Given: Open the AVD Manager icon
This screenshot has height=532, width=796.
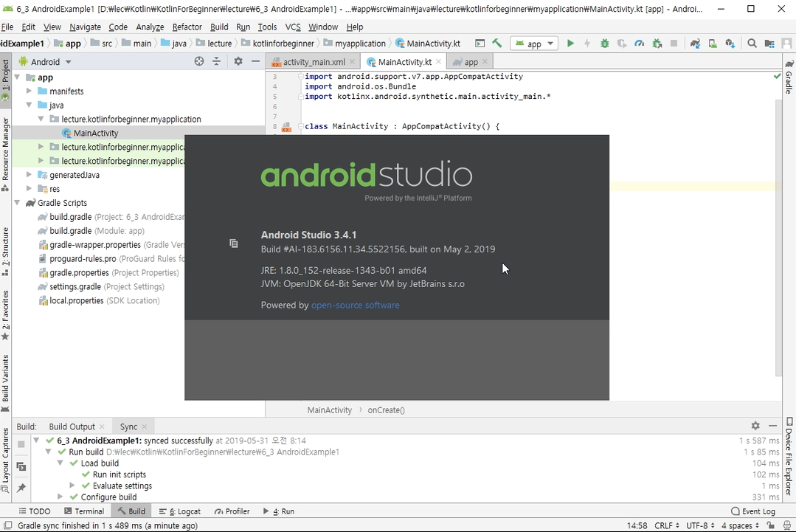Looking at the screenshot, I should [x=713, y=44].
